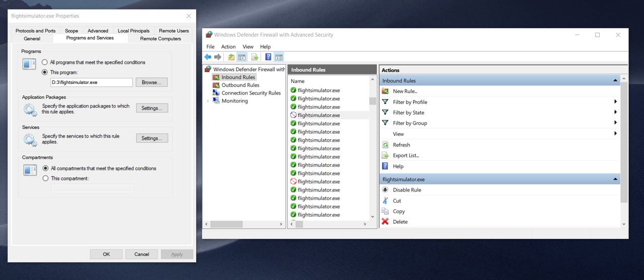Open Application Packages Settings button

(152, 108)
